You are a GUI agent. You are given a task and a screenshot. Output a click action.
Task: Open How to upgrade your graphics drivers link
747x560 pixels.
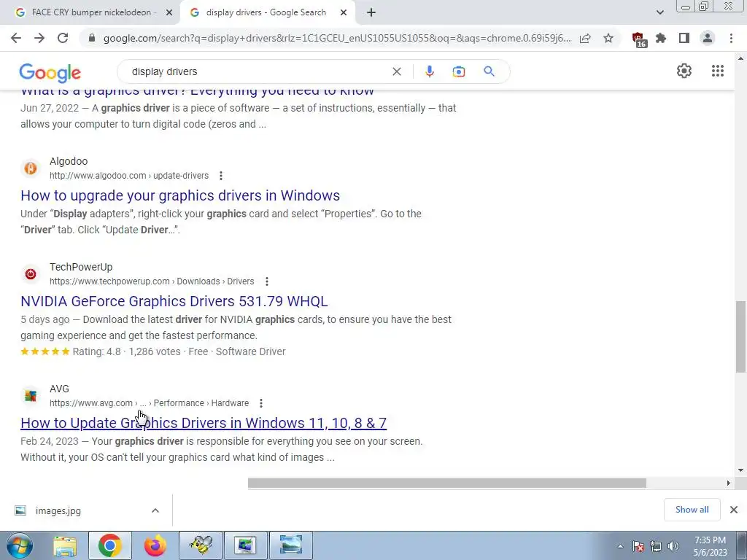(x=180, y=195)
